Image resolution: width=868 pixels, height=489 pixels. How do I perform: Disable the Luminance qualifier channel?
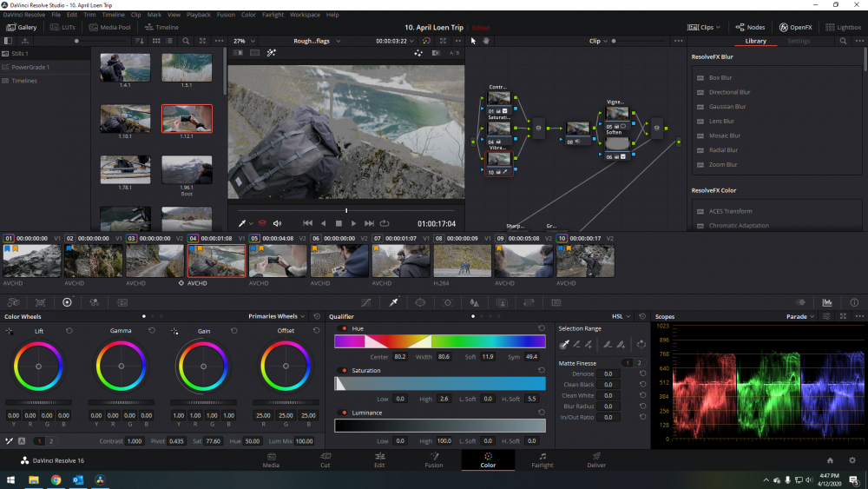(x=343, y=413)
